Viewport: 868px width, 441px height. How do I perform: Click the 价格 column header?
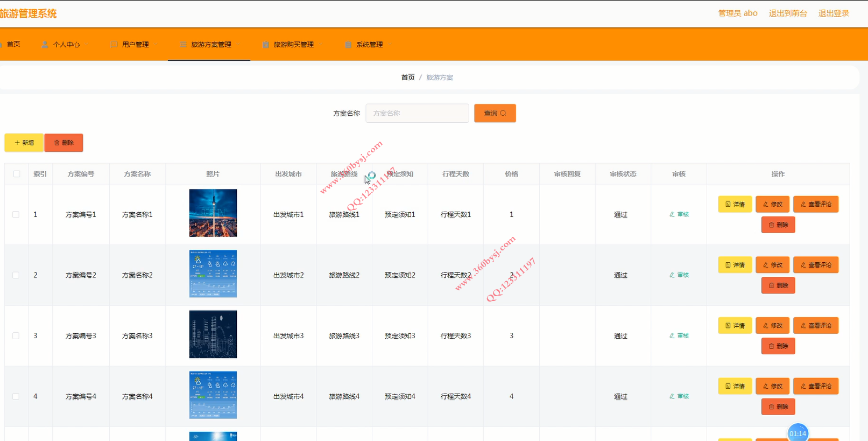pos(511,174)
